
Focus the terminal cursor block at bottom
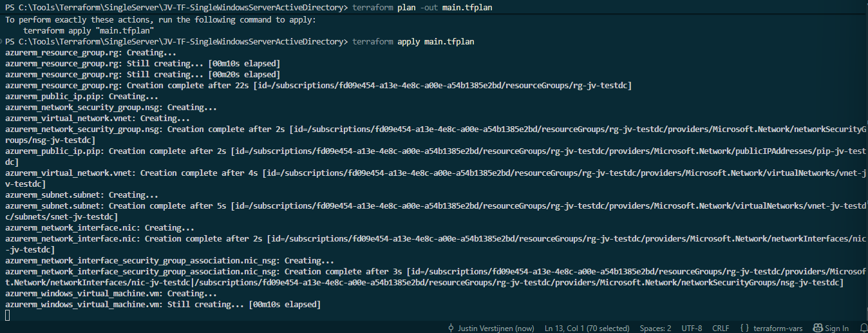(8, 315)
